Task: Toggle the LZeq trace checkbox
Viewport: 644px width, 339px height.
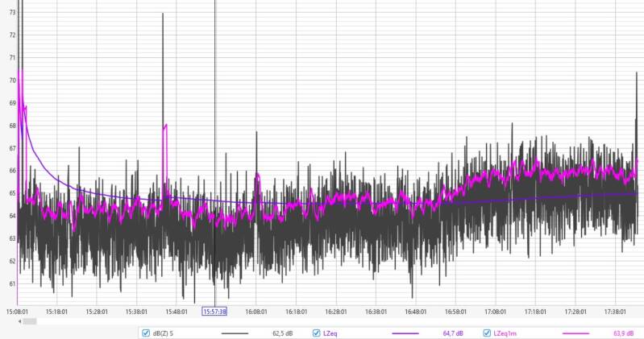Action: [x=316, y=333]
